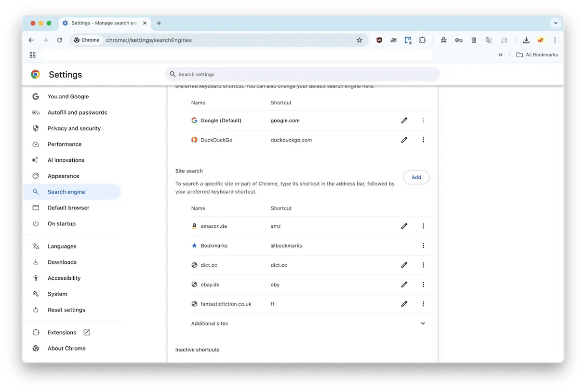This screenshot has width=586, height=392.
Task: Reload the page with the refresh icon
Action: [x=60, y=40]
